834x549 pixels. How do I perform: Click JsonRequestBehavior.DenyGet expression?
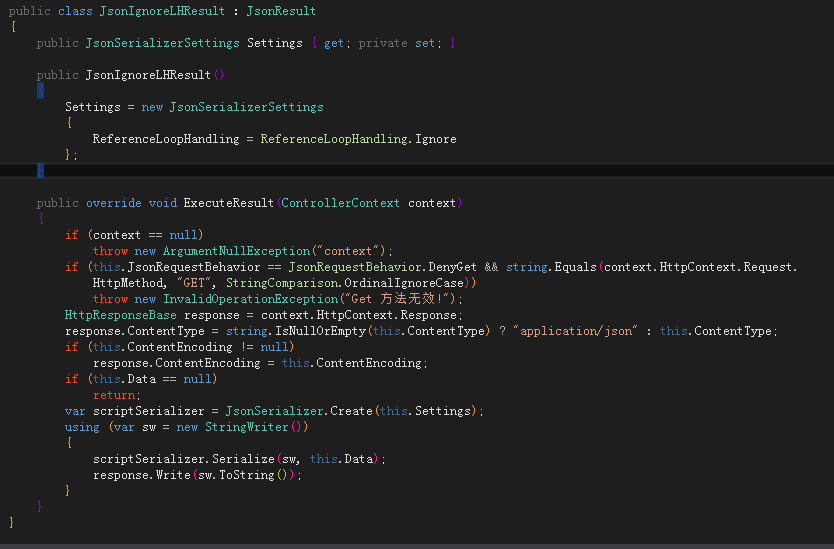pyautogui.click(x=383, y=267)
